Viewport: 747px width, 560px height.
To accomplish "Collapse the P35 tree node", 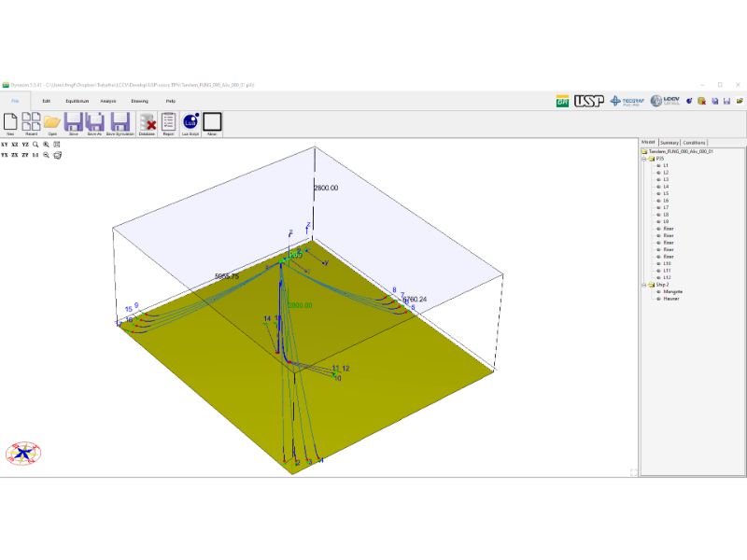I will pyautogui.click(x=642, y=159).
